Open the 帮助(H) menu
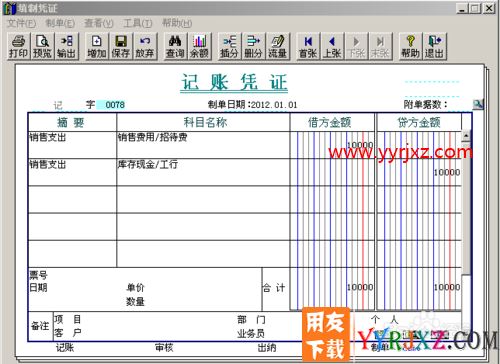Image resolution: width=500 pixels, height=364 pixels. (x=177, y=23)
